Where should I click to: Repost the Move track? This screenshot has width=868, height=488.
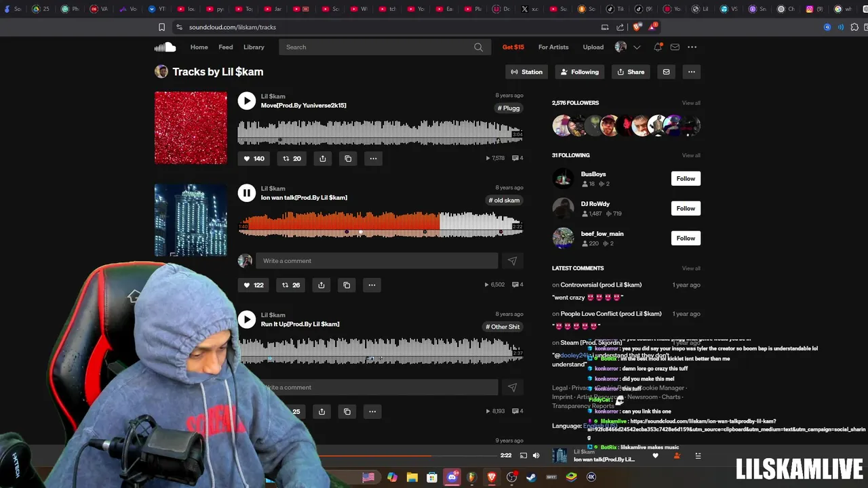(292, 159)
